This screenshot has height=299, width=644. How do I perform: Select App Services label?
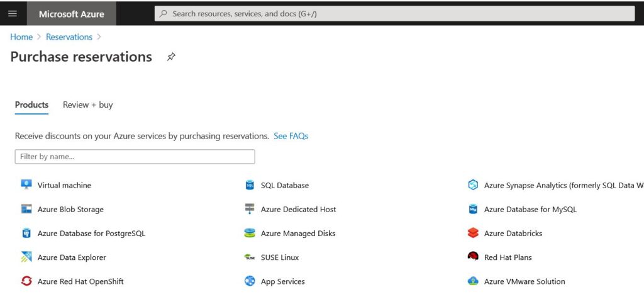tap(283, 282)
